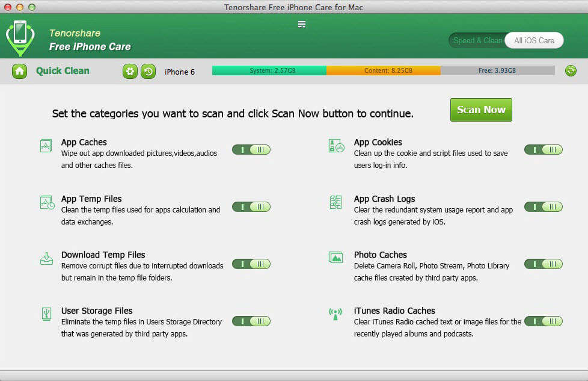This screenshot has width=588, height=381.
Task: Click the Download Temp Files icon
Action: click(46, 258)
